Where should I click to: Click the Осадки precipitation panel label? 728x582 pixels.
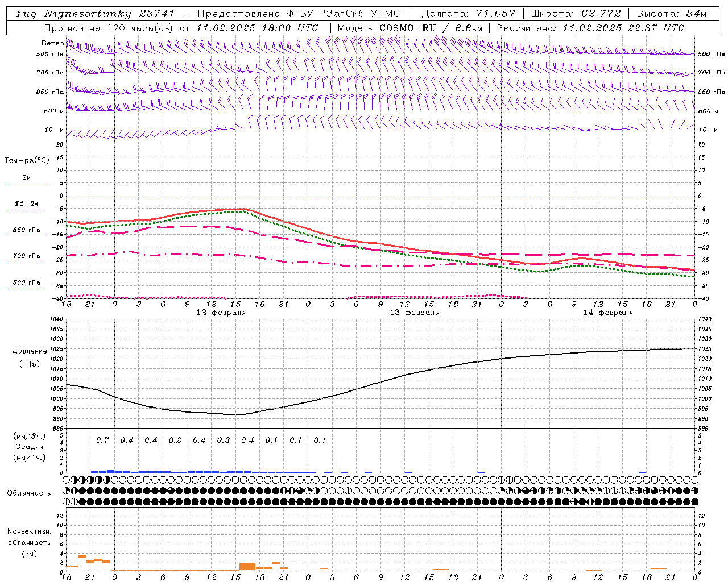[29, 447]
